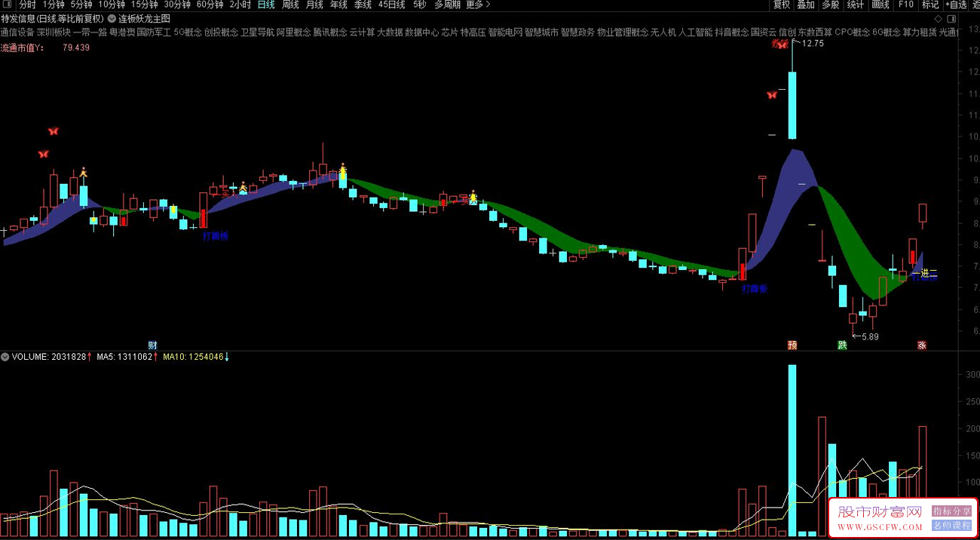This screenshot has height=540, width=980.
Task: Expand the 连板妖龙主图 indicator dropdown arrow
Action: click(112, 18)
